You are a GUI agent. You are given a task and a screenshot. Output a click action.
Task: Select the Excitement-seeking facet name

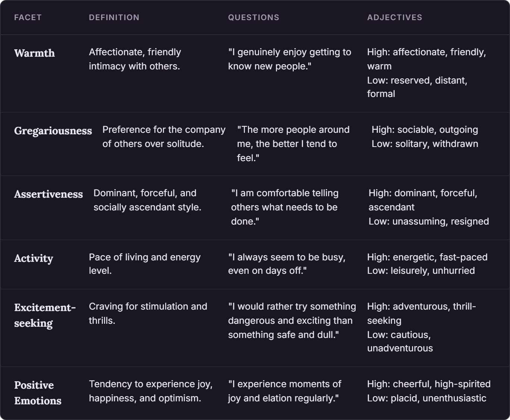(x=45, y=315)
